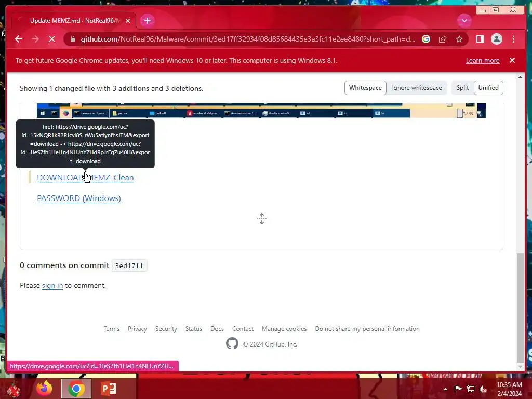Switch diff view to Split
Screen dimensions: 532x399
[x=462, y=88]
